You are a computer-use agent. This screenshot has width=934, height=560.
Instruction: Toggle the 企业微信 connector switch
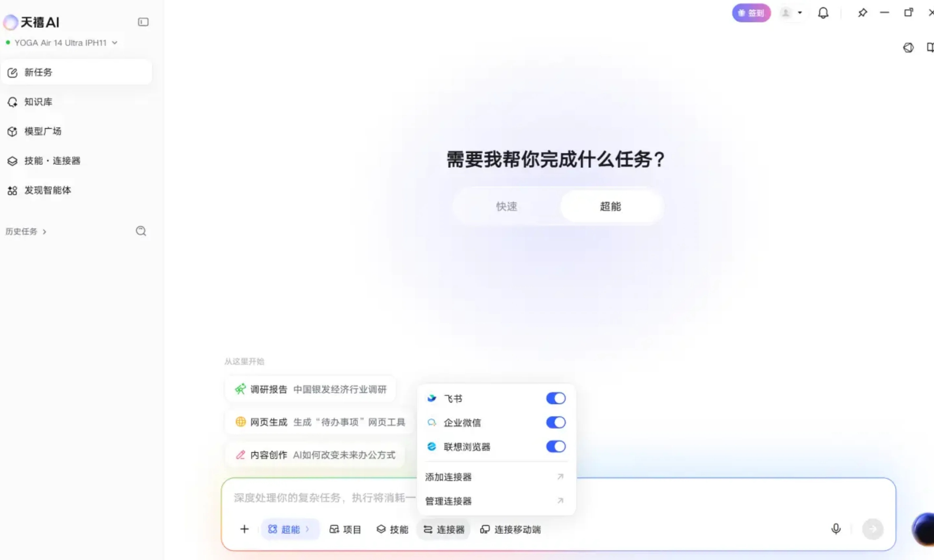[556, 422]
